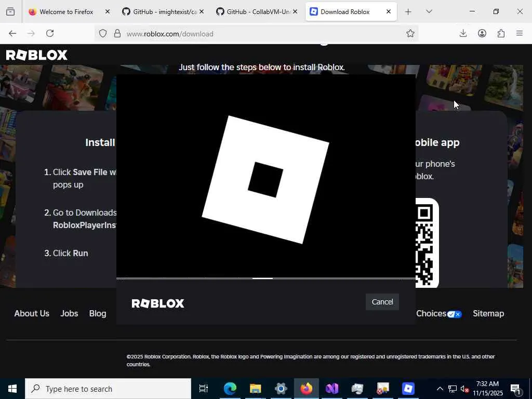The width and height of the screenshot is (532, 399).
Task: Open Visual Studio from taskbar
Action: pos(332,389)
